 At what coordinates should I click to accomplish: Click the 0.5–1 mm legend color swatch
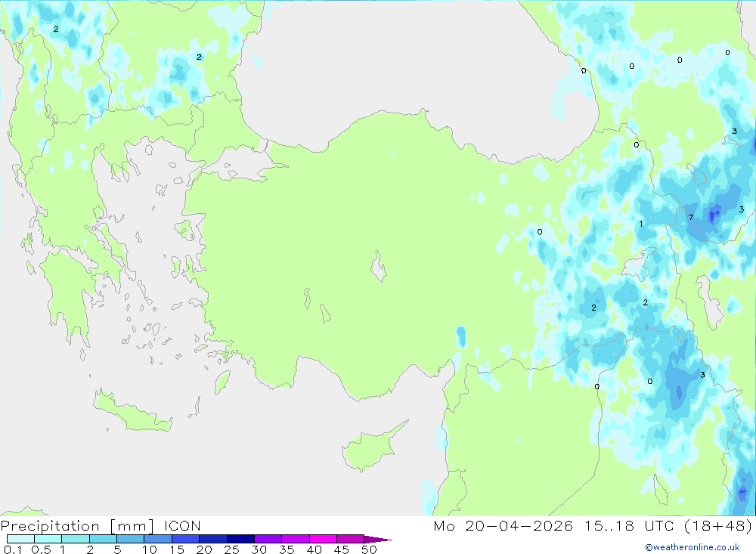[x=48, y=539]
